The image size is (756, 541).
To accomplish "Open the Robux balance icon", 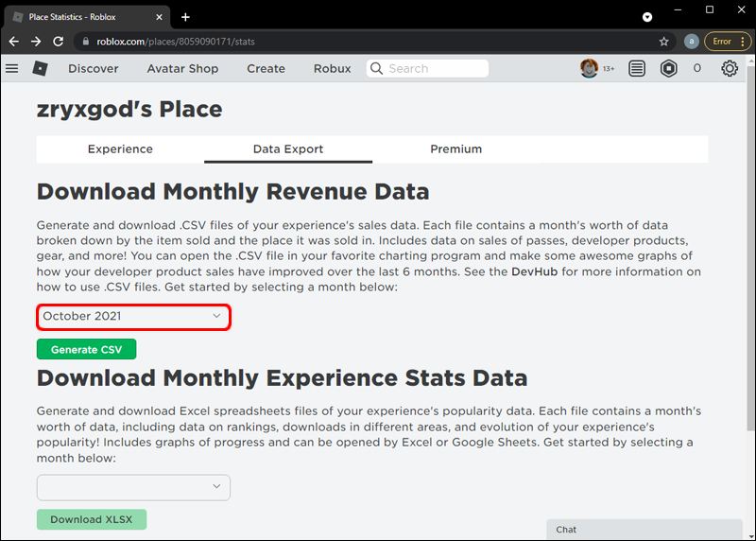I will click(669, 68).
